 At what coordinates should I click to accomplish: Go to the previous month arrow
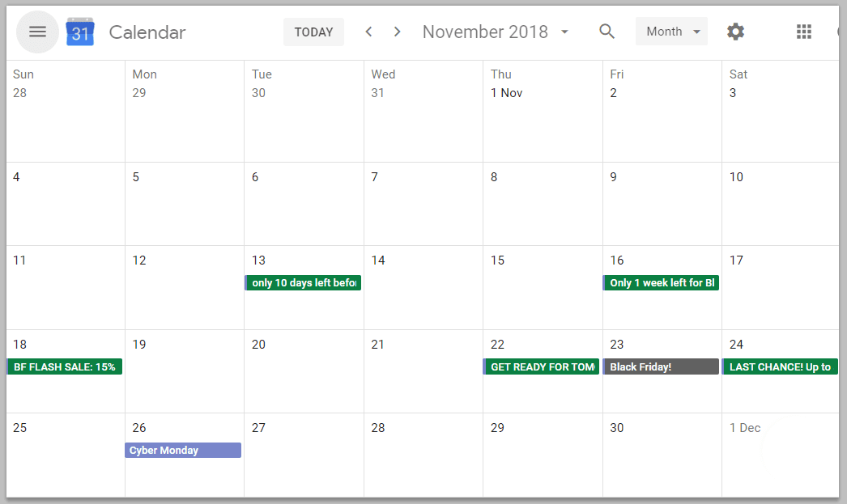(368, 32)
